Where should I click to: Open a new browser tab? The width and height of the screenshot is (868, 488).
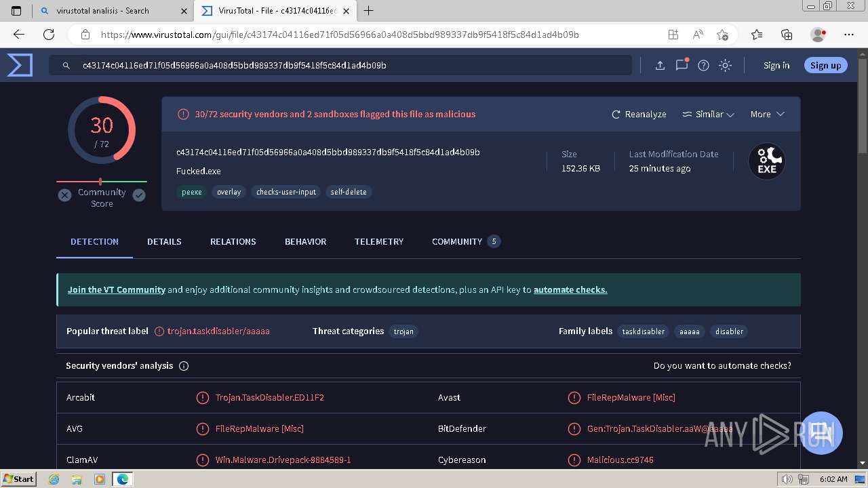(x=369, y=10)
